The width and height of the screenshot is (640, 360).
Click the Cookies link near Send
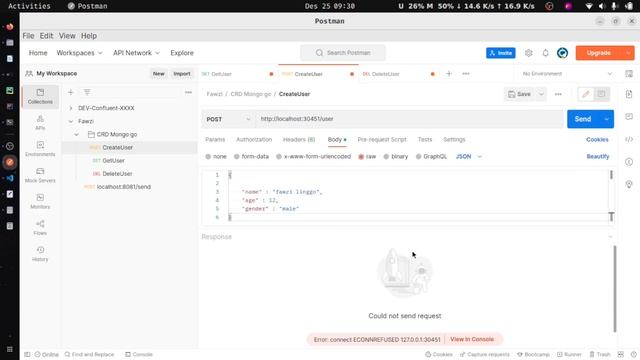click(597, 140)
